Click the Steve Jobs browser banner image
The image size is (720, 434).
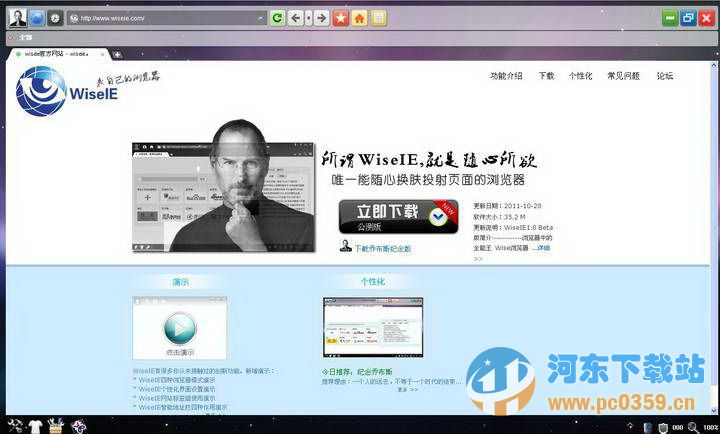224,187
